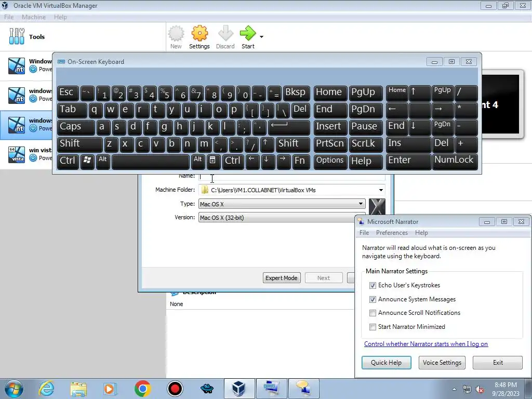Image resolution: width=532 pixels, height=399 pixels.
Task: Click the Tab key on On-Screen Keyboard
Action: (72, 110)
